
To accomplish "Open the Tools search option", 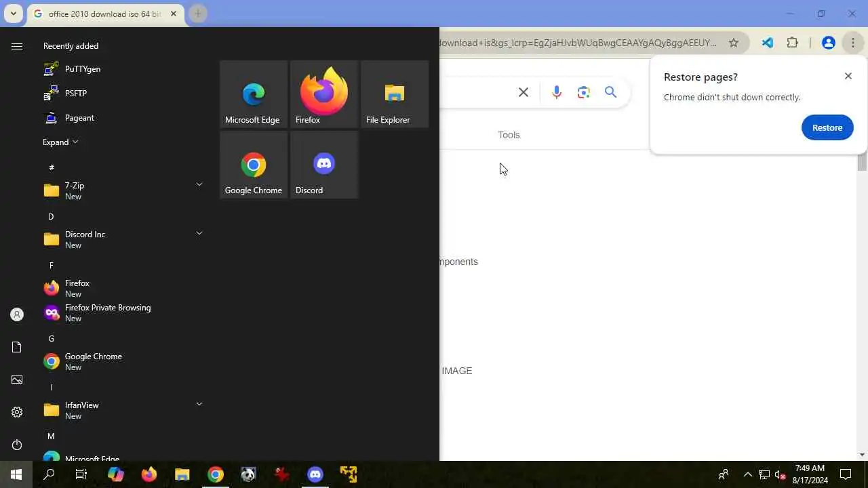I will [x=509, y=135].
